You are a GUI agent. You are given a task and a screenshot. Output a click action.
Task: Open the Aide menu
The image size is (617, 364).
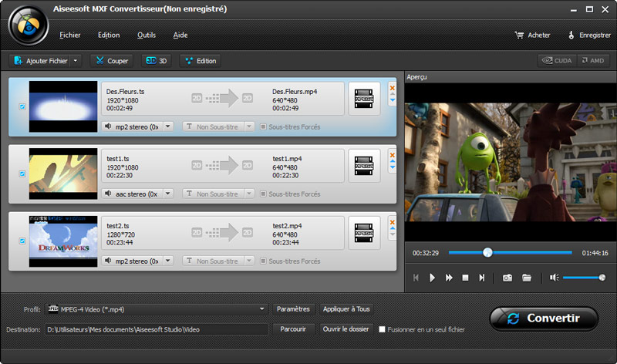(180, 35)
